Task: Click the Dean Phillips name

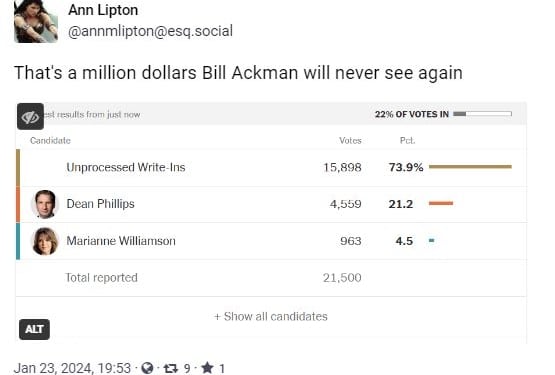Action: [101, 204]
